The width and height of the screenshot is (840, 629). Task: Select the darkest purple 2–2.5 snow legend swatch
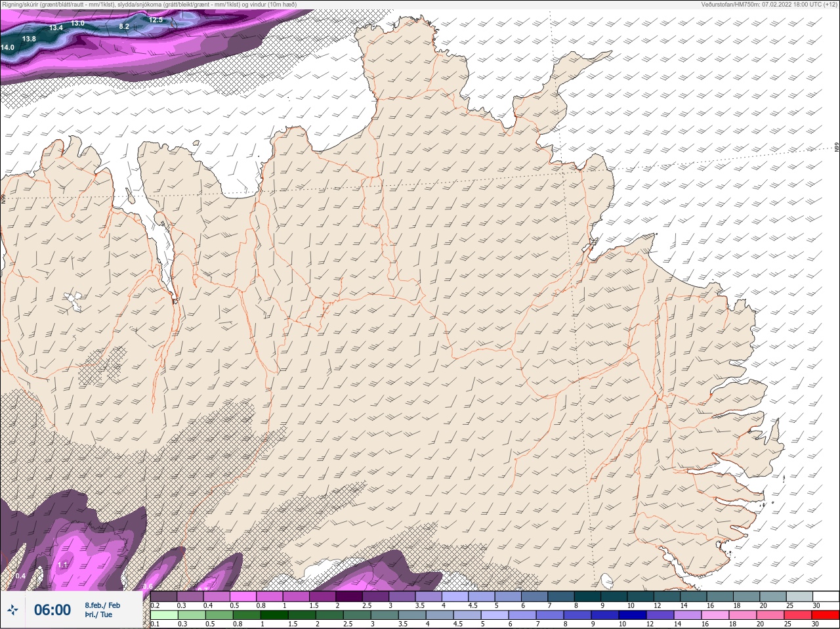point(349,596)
